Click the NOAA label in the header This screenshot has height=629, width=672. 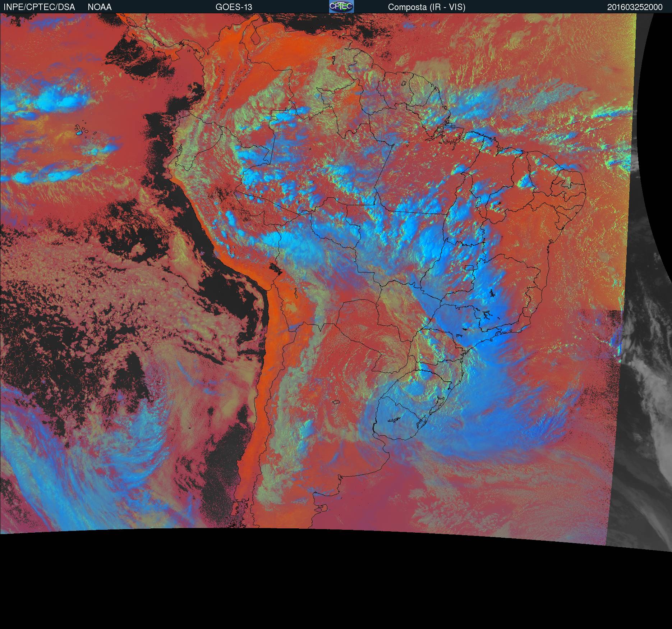pos(100,7)
